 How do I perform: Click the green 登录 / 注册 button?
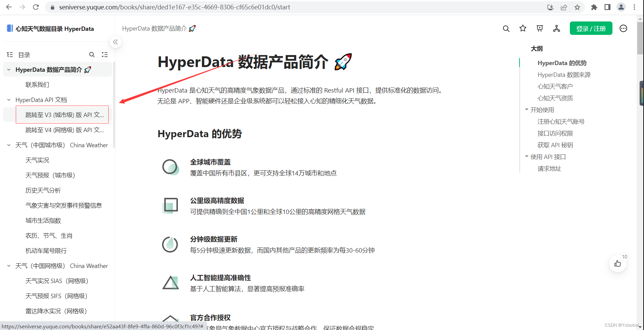click(x=591, y=29)
